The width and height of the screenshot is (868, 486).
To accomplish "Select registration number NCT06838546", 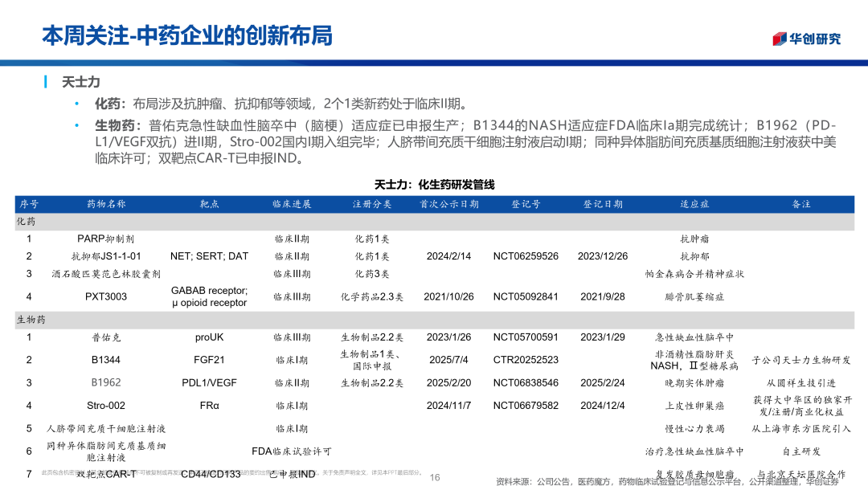I will (526, 383).
